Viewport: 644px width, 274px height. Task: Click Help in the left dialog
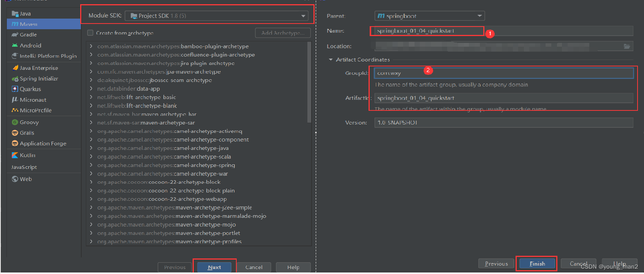click(x=293, y=267)
